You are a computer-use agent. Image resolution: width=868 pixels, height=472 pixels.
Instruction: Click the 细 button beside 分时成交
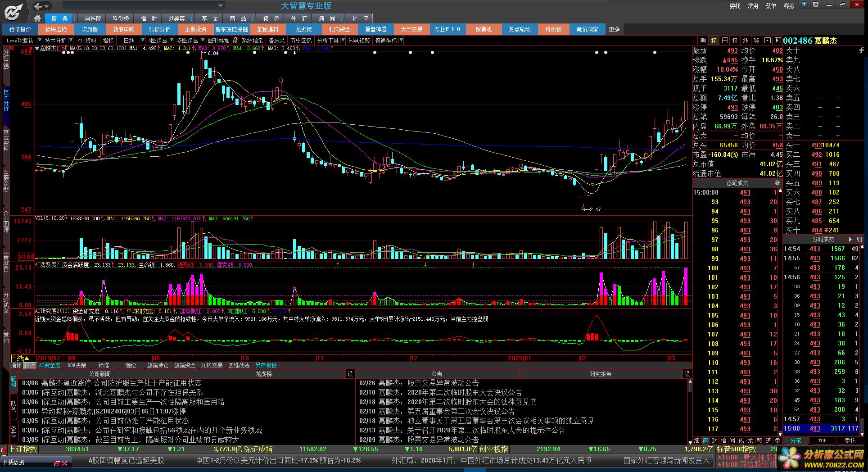pyautogui.click(x=859, y=240)
